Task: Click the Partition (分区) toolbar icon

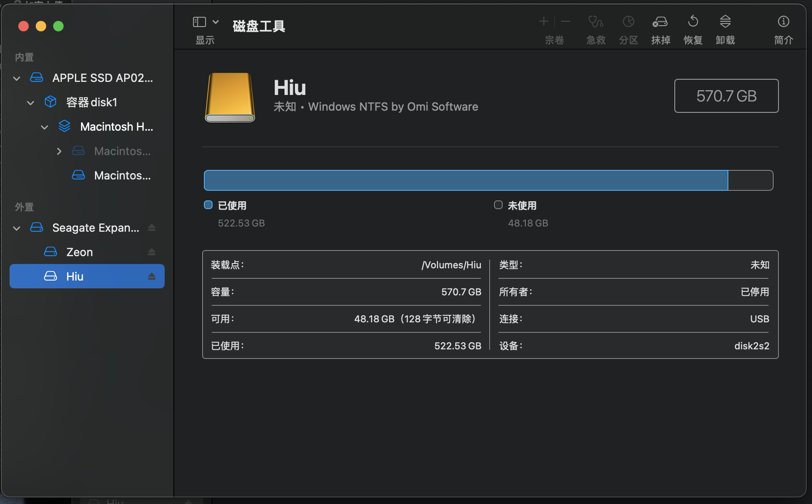Action: coord(628,22)
